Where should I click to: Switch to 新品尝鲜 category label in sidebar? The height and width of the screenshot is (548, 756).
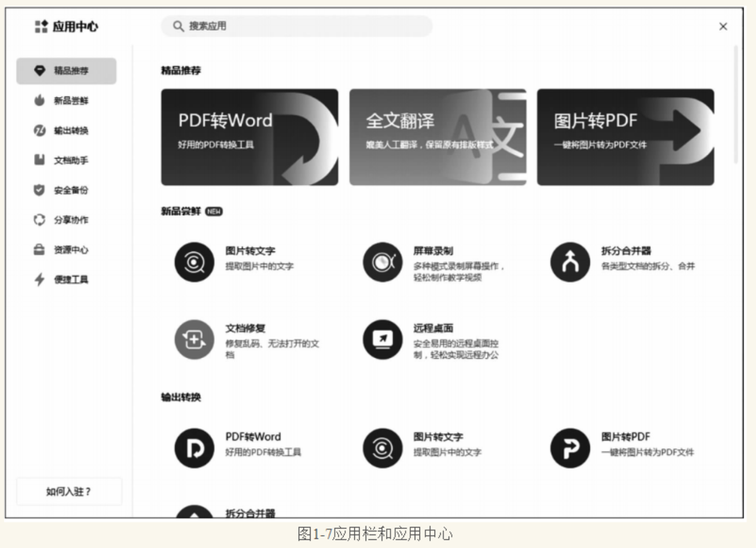[x=71, y=100]
